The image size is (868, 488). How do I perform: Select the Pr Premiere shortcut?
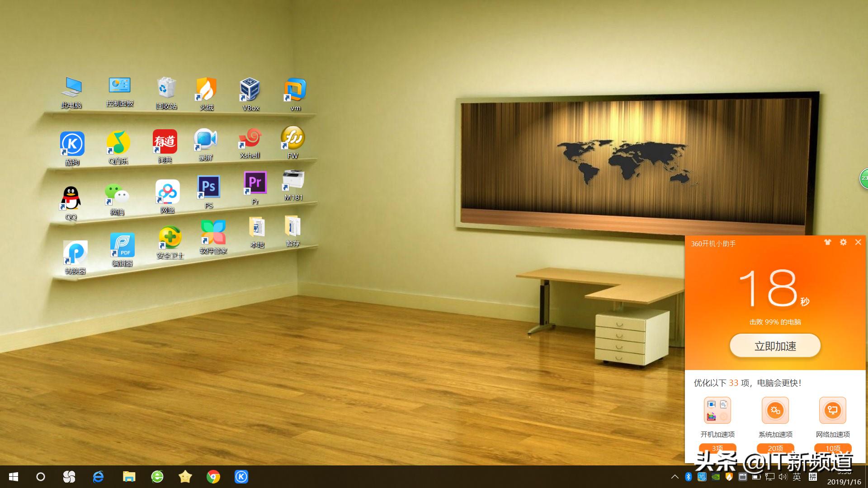pyautogui.click(x=255, y=183)
